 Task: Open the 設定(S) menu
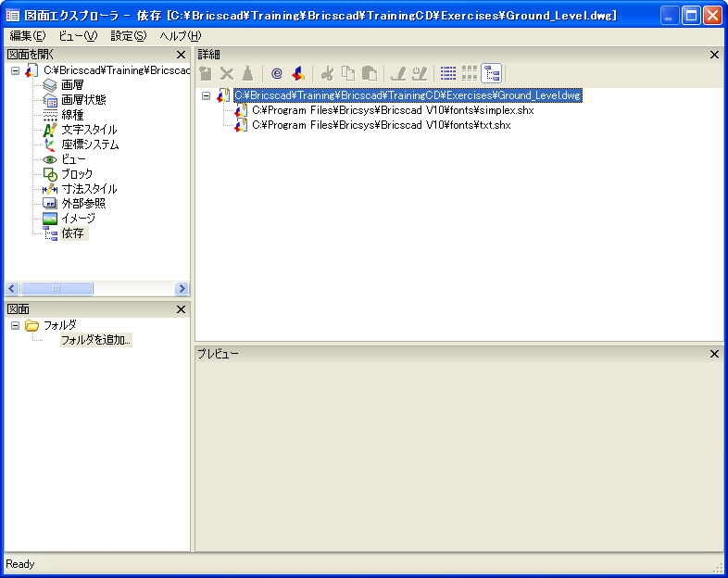pyautogui.click(x=128, y=36)
